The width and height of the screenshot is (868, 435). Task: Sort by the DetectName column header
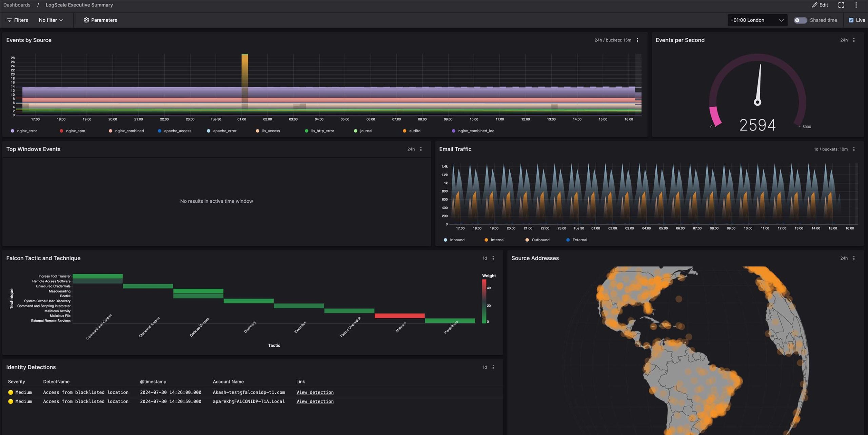click(x=56, y=382)
